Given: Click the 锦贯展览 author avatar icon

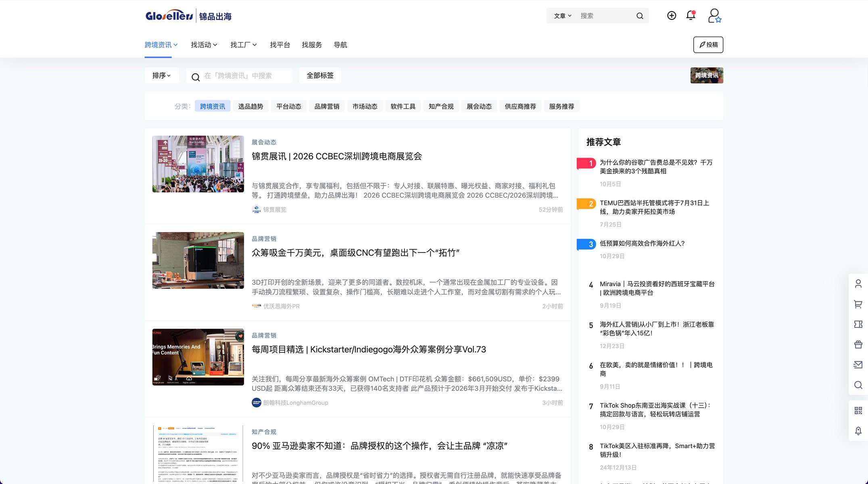Looking at the screenshot, I should pyautogui.click(x=257, y=209).
